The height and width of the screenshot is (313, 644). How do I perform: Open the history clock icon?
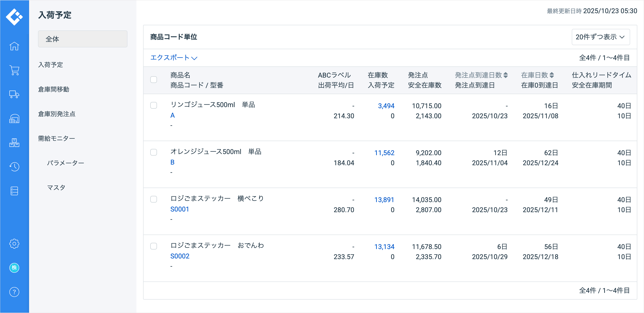click(14, 167)
